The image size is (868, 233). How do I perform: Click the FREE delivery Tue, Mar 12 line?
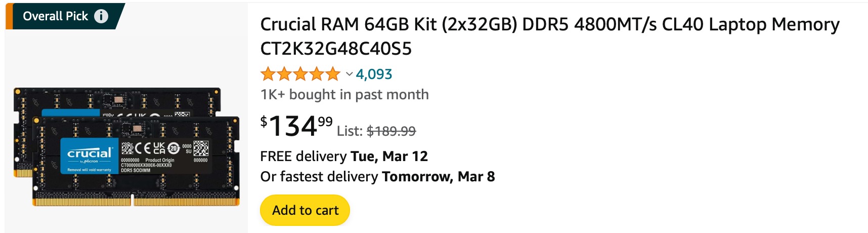coord(344,156)
